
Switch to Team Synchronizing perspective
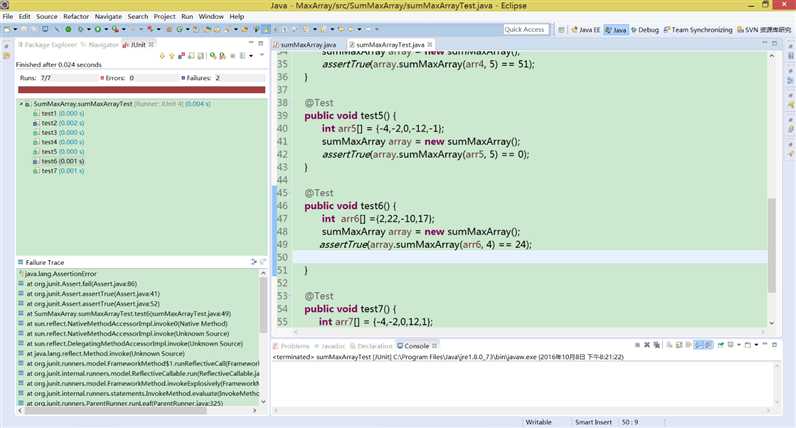pyautogui.click(x=698, y=30)
